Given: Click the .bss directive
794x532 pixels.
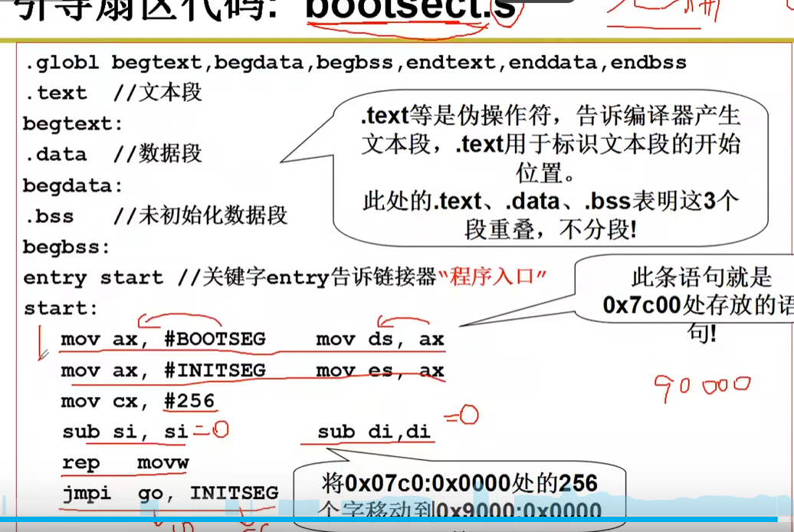Looking at the screenshot, I should coord(50,215).
